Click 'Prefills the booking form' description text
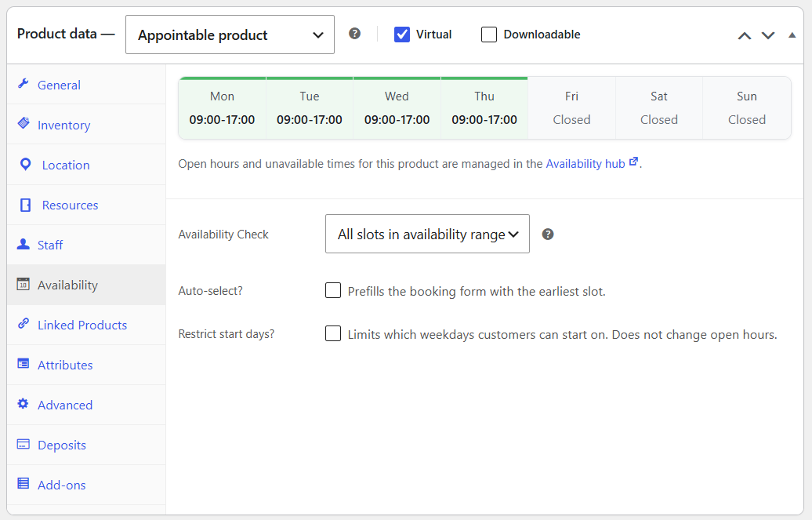The height and width of the screenshot is (520, 812). [477, 291]
